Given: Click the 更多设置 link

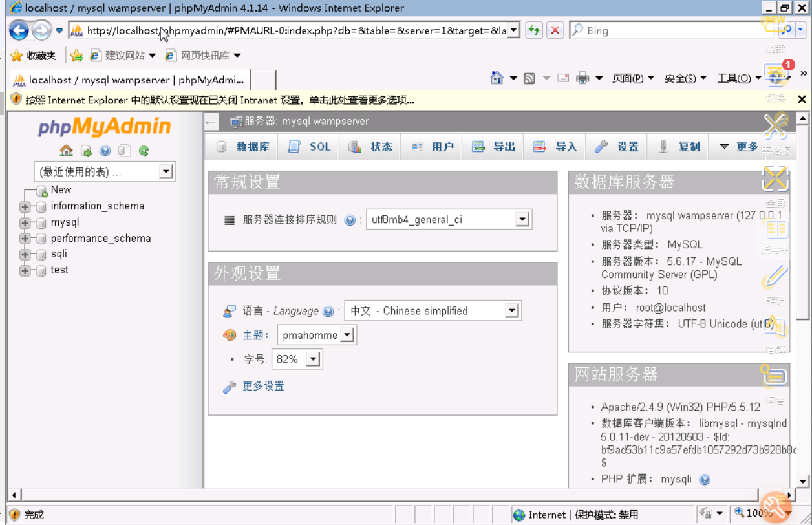Looking at the screenshot, I should click(263, 387).
